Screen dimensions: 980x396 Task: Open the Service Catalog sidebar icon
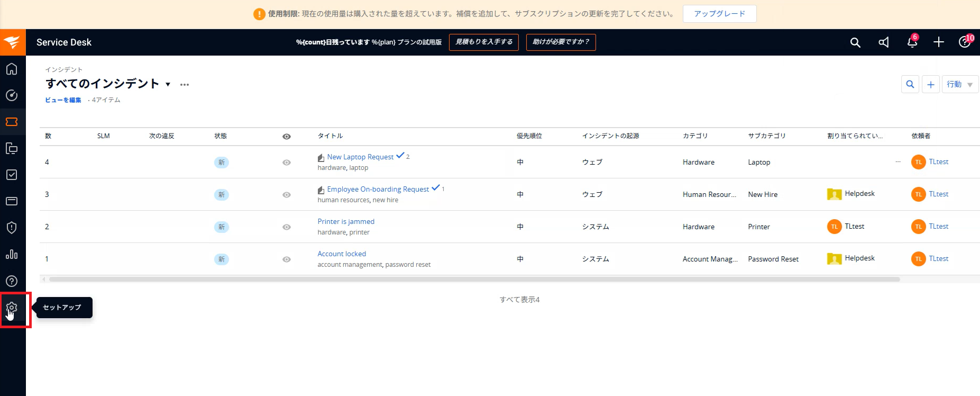coord(12,148)
